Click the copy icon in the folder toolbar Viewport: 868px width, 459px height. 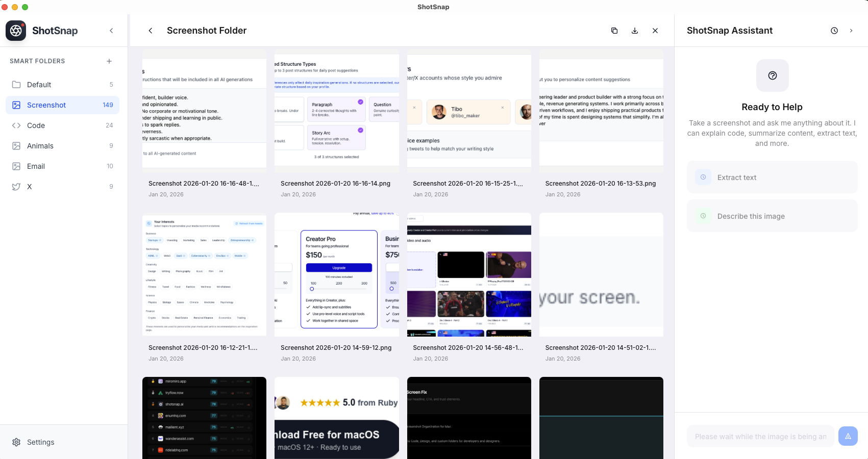(614, 31)
